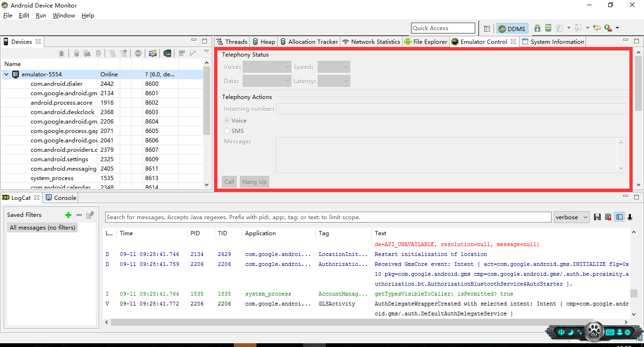Click the Debug selected process bug icon
The height and width of the screenshot is (347, 644).
[62, 54]
